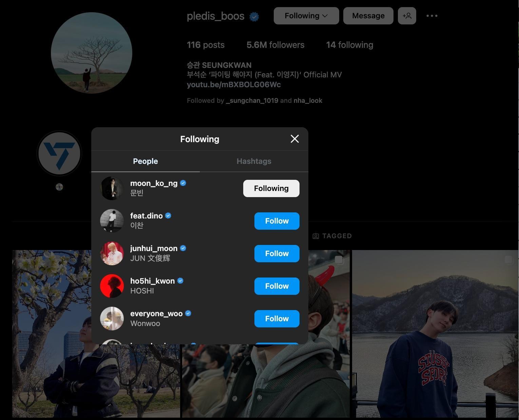View the 5.6M followers list

pyautogui.click(x=275, y=45)
